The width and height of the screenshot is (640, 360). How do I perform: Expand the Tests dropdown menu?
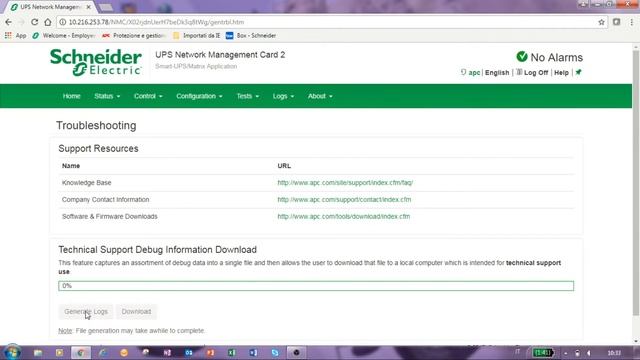click(x=248, y=96)
